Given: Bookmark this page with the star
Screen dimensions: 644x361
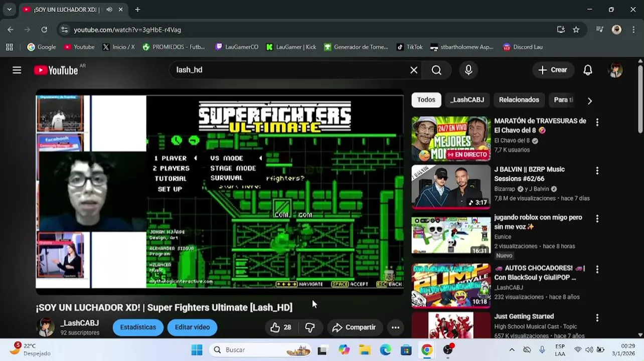Looking at the screenshot, I should tap(576, 30).
